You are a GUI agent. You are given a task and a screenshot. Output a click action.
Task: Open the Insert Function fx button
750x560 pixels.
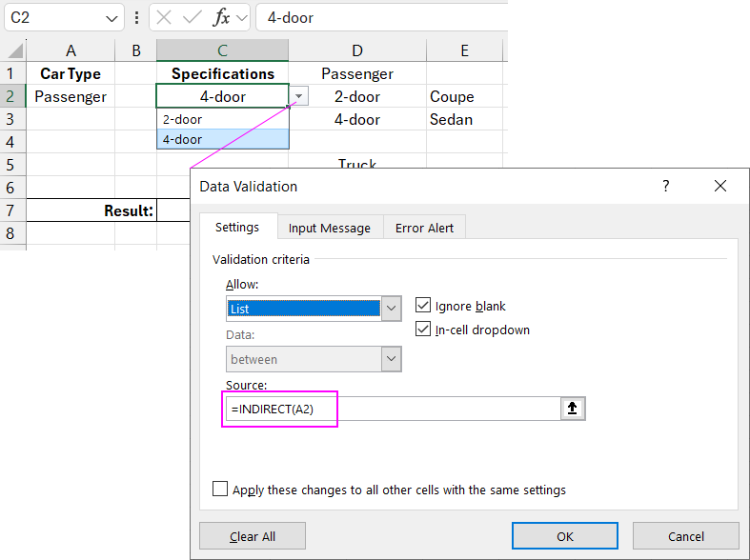(221, 18)
